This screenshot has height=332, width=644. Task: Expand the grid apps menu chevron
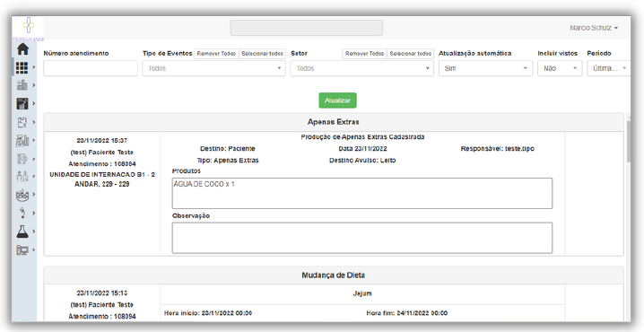(34, 67)
